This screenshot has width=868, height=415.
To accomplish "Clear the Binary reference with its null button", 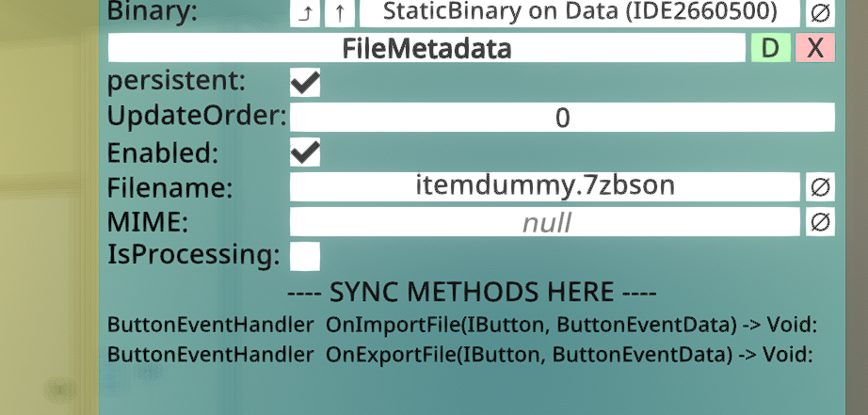I will [x=820, y=13].
